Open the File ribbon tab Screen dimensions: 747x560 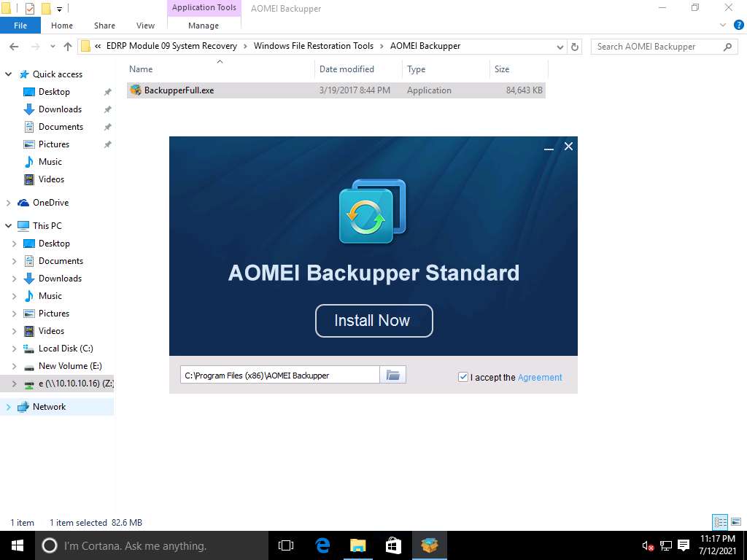pyautogui.click(x=20, y=26)
